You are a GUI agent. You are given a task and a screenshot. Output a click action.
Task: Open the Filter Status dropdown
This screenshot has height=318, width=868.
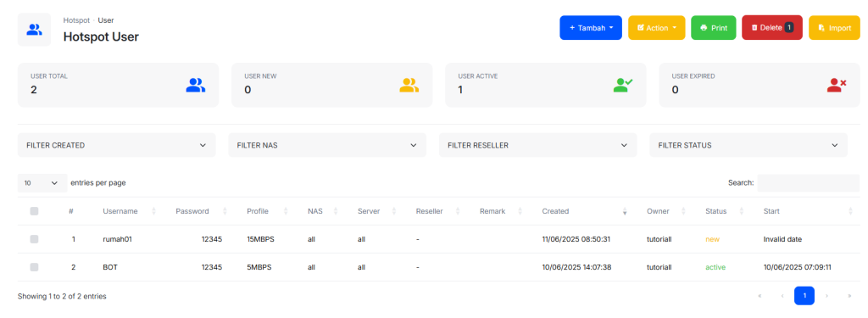[748, 145]
